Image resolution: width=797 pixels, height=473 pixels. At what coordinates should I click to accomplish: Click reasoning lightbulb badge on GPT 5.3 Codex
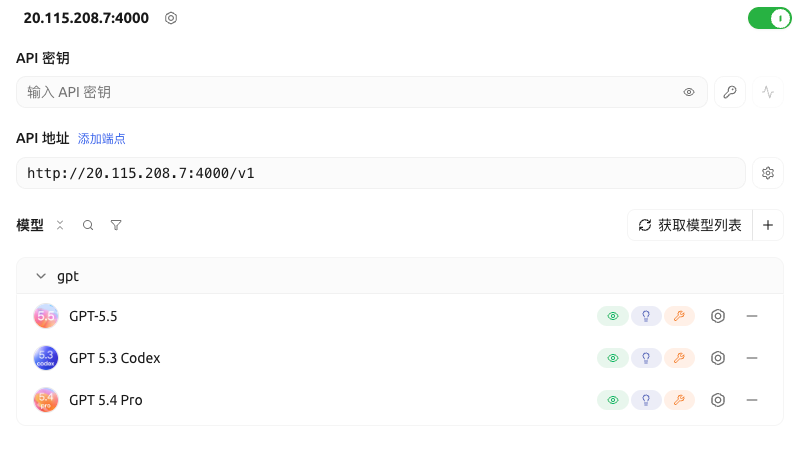[646, 358]
